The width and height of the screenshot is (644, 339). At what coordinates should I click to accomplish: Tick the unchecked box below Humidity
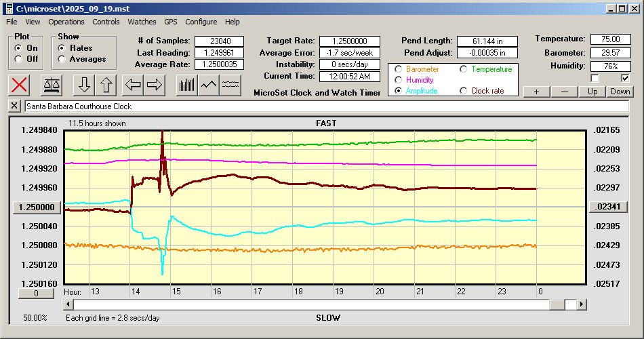tap(595, 78)
